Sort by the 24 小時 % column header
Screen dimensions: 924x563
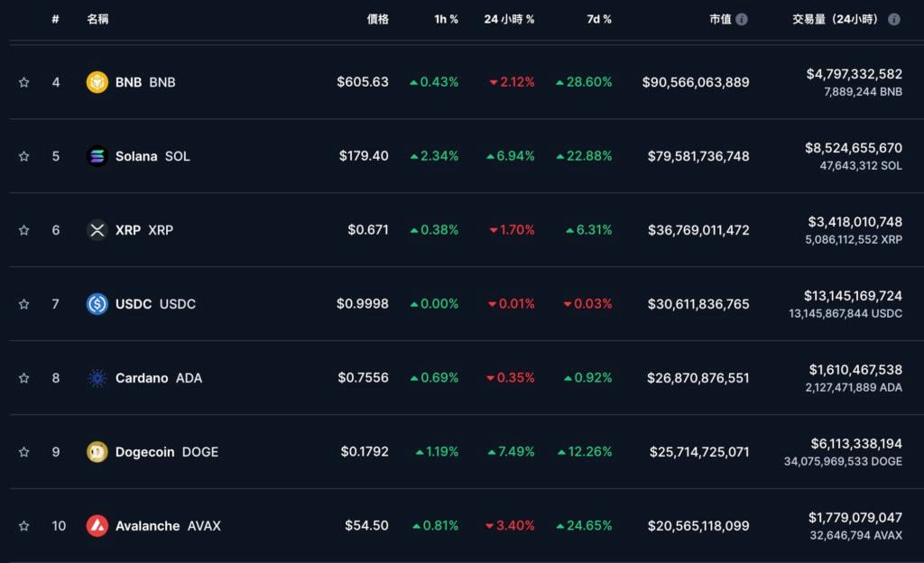[509, 19]
